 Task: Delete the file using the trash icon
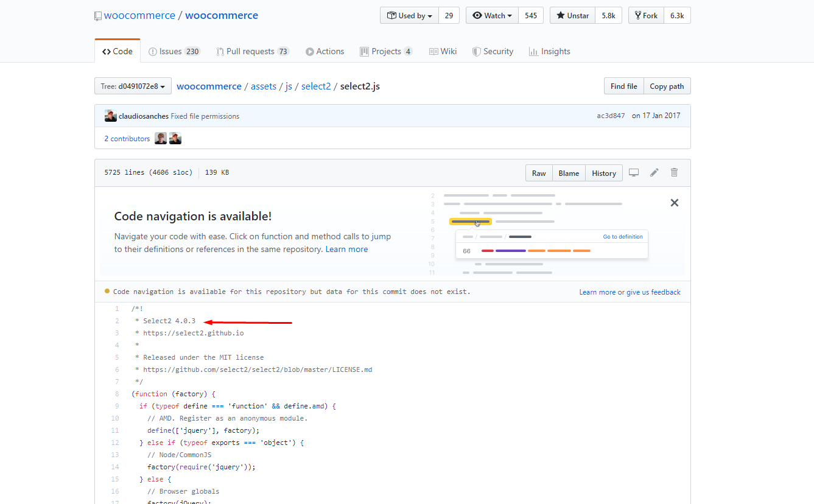[674, 173]
